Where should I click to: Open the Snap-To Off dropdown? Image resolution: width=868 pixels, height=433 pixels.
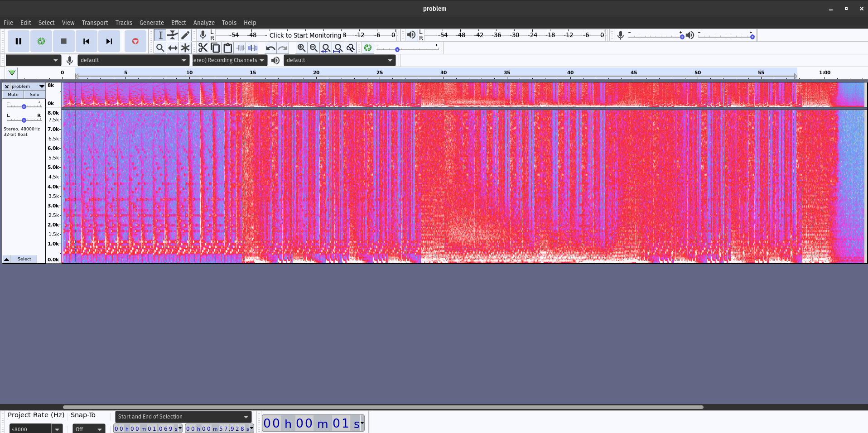89,428
